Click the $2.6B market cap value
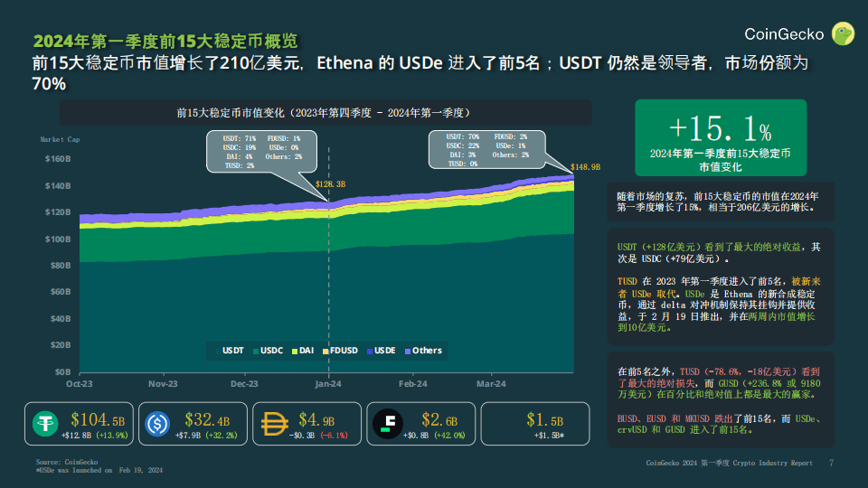The height and width of the screenshot is (488, 868). [x=439, y=420]
